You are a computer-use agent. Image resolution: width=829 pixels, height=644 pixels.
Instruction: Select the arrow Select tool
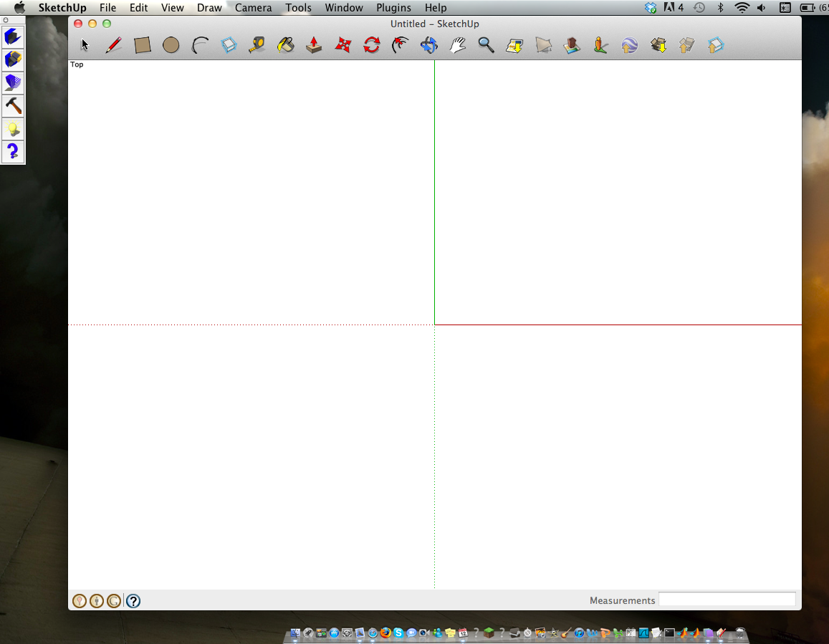point(85,45)
